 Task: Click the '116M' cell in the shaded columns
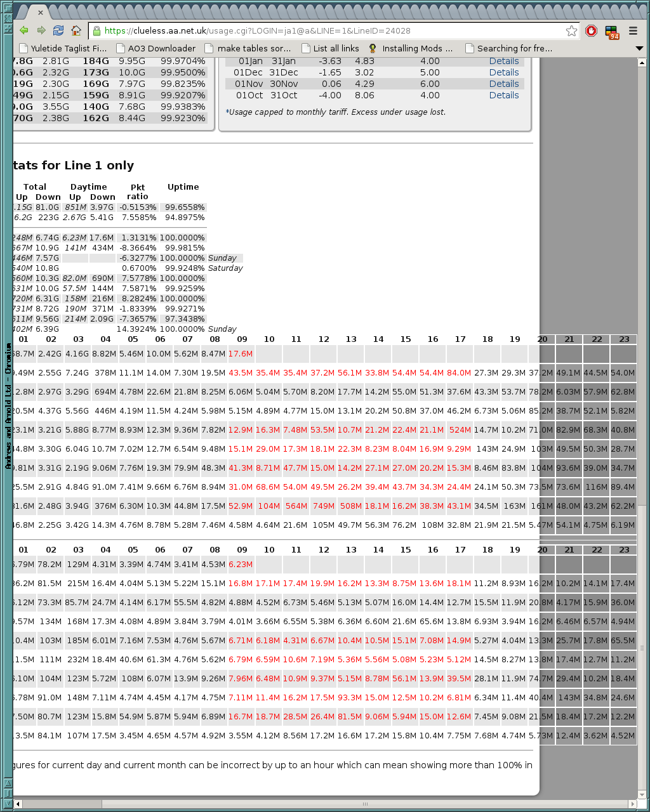597,487
